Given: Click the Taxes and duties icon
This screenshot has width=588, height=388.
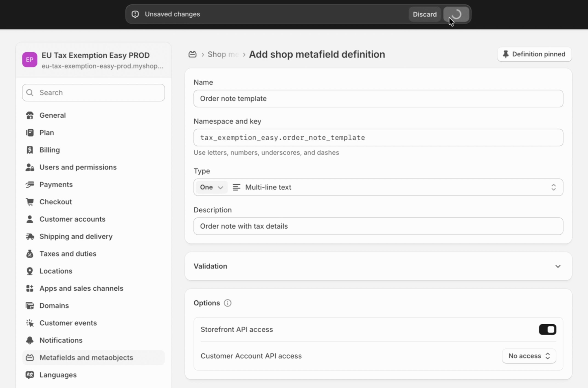Looking at the screenshot, I should tap(30, 254).
